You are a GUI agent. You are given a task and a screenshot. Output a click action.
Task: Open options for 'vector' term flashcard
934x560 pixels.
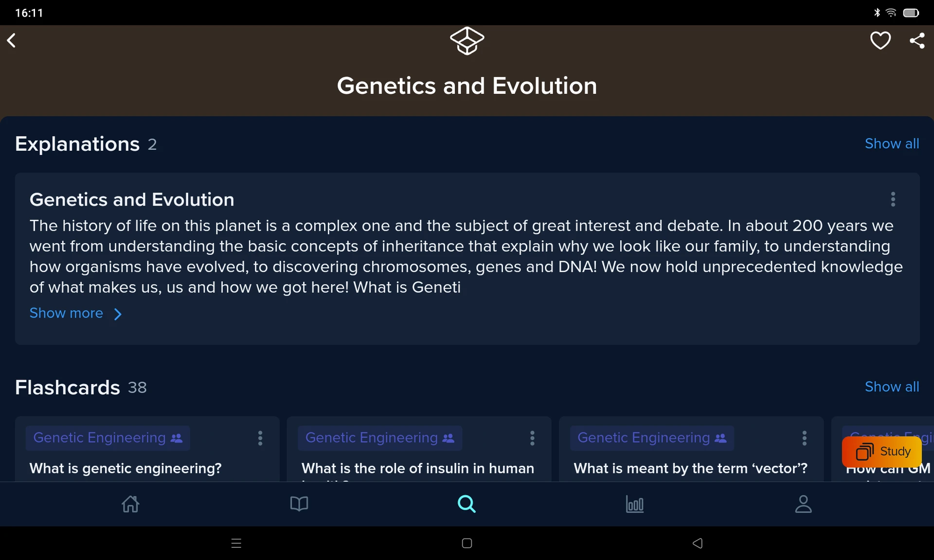pos(804,438)
